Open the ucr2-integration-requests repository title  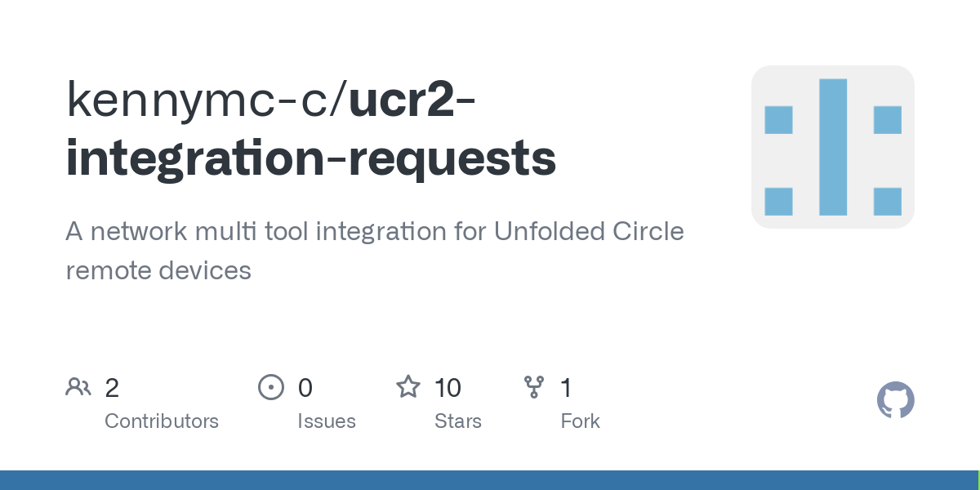coord(312,129)
